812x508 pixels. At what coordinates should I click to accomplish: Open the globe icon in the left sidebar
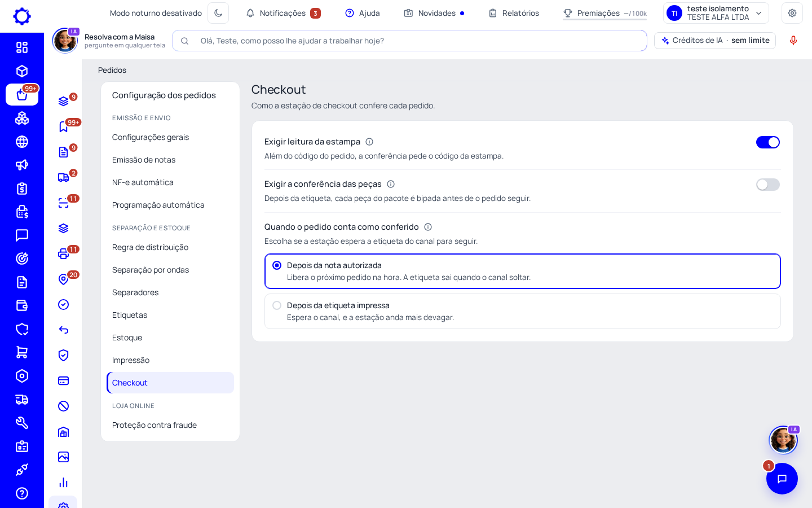[x=22, y=142]
